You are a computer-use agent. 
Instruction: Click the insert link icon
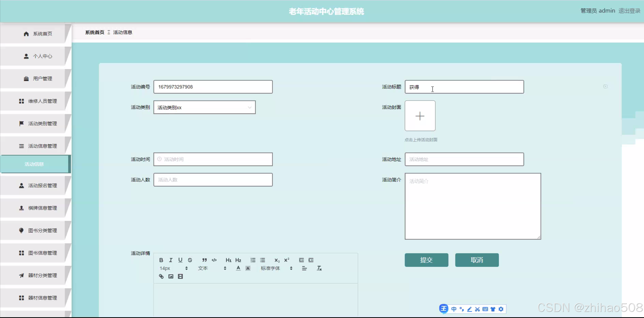[161, 276]
